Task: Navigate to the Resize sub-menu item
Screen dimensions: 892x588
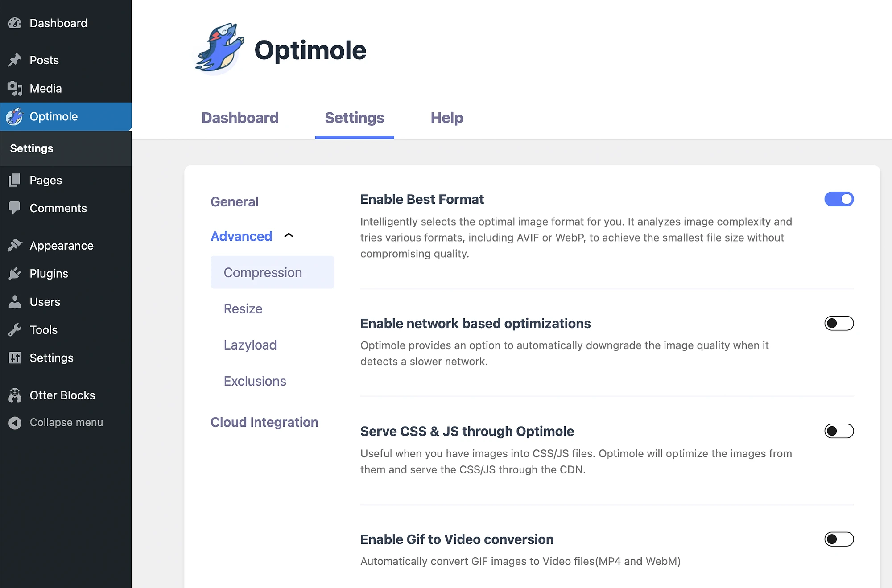Action: [244, 308]
